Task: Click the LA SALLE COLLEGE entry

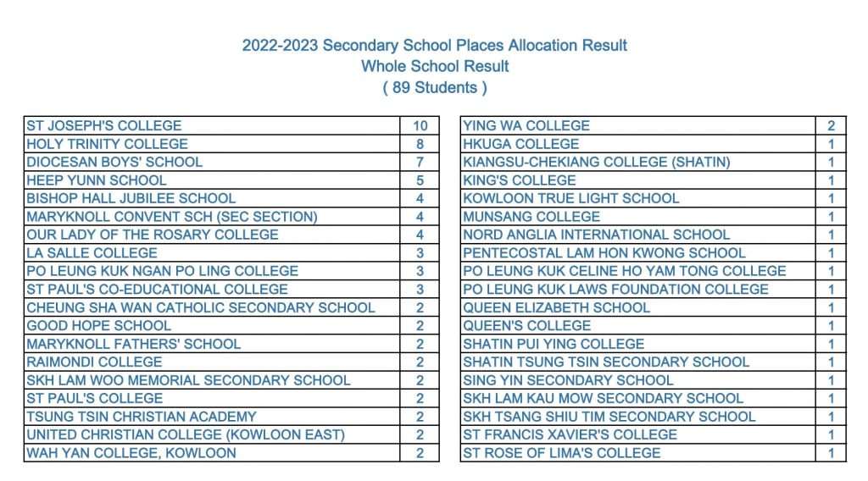Action: point(92,253)
